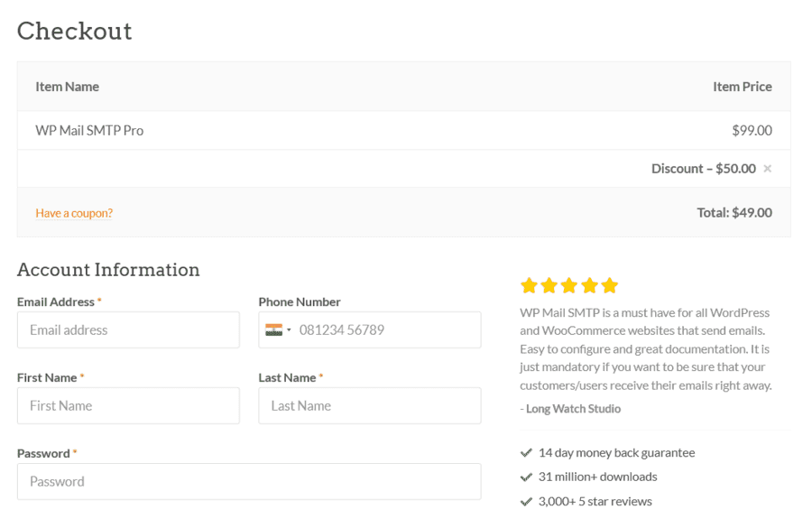Click the 3,000+ 5 star reviews text
812x528 pixels.
595,502
